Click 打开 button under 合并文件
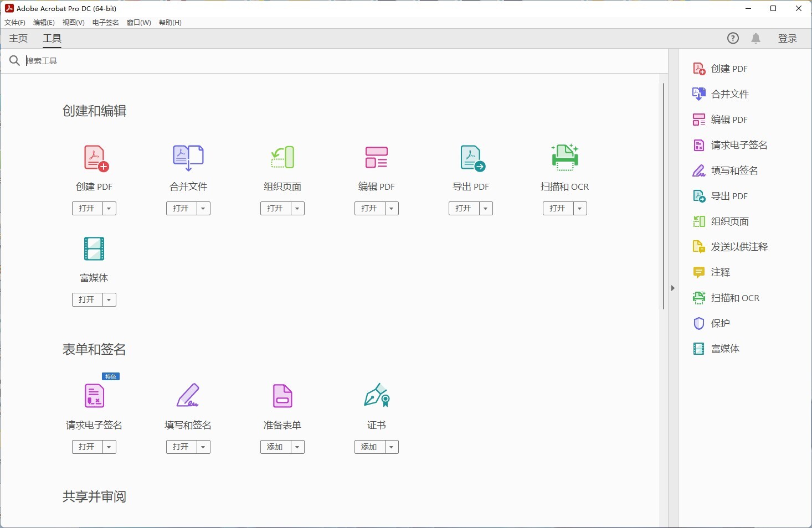812x528 pixels. [x=182, y=209]
